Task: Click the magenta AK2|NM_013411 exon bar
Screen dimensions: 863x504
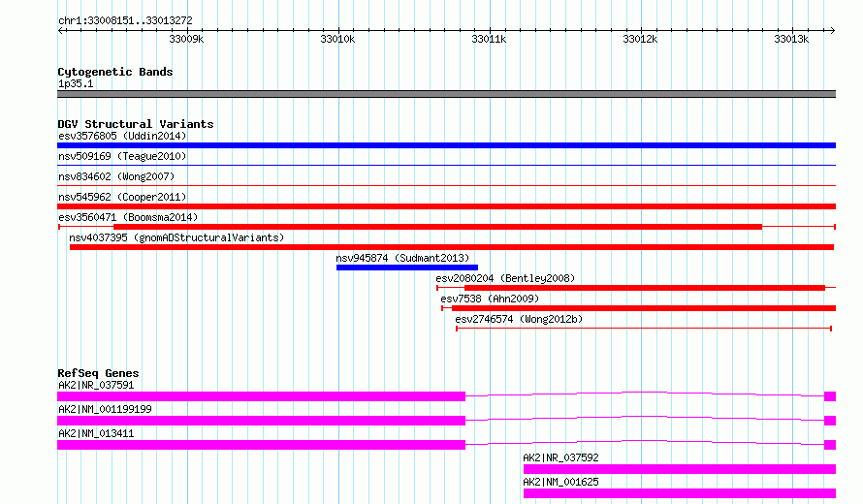Action: click(x=262, y=445)
